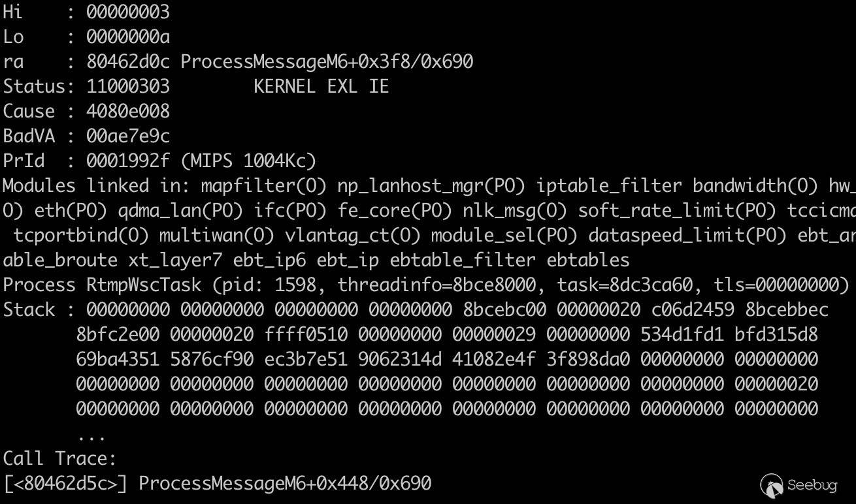Click the Status value 11000303
Screen dimensions: 856x504
click(x=128, y=87)
